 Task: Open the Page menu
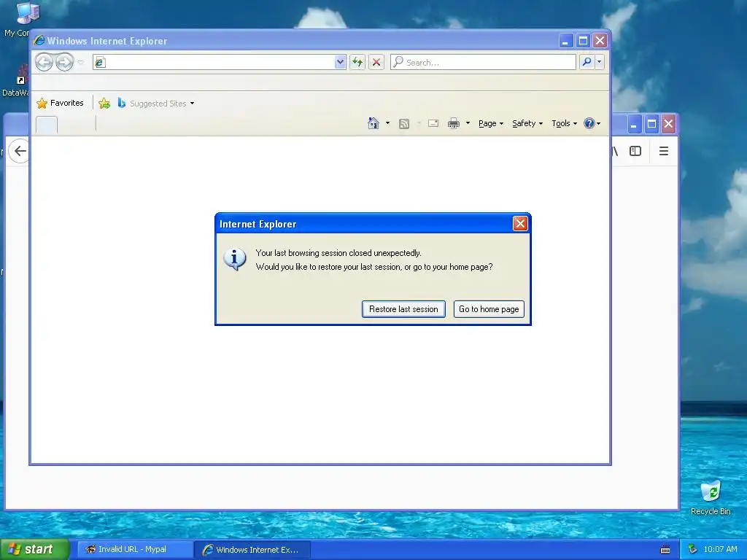tap(491, 123)
